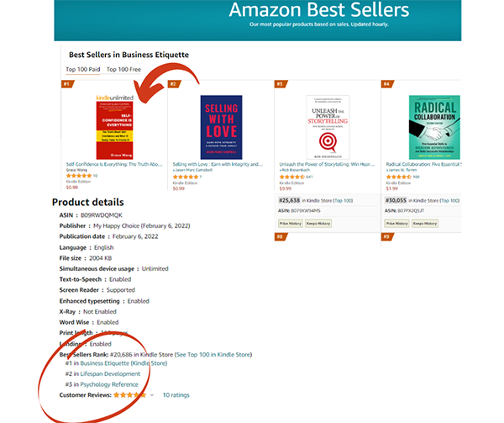This screenshot has width=504, height=423.
Task: Click star rating under Unleash the Power book
Action: pyautogui.click(x=291, y=177)
